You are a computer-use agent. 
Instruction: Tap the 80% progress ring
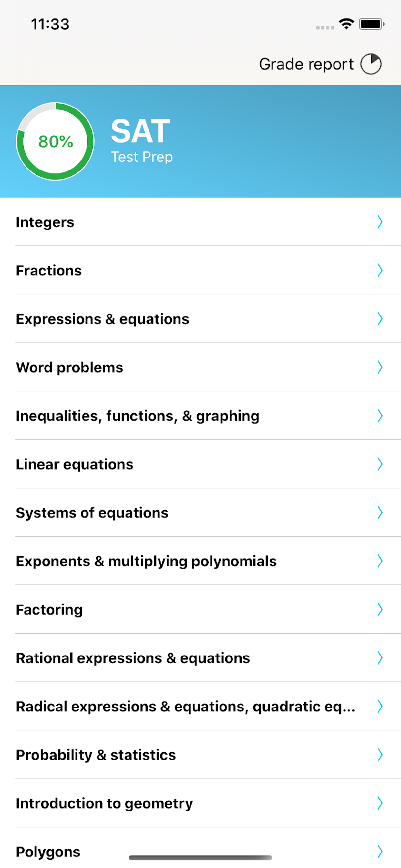55,141
